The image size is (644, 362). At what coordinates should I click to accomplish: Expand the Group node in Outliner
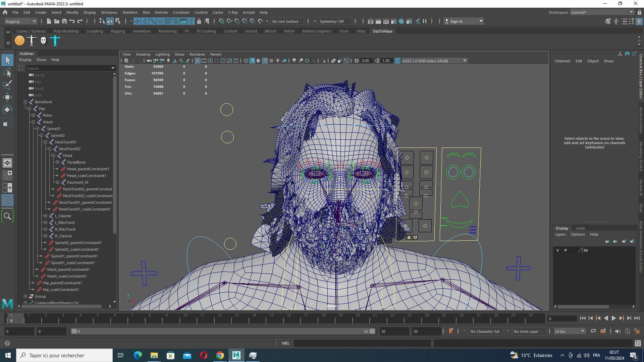point(25,296)
